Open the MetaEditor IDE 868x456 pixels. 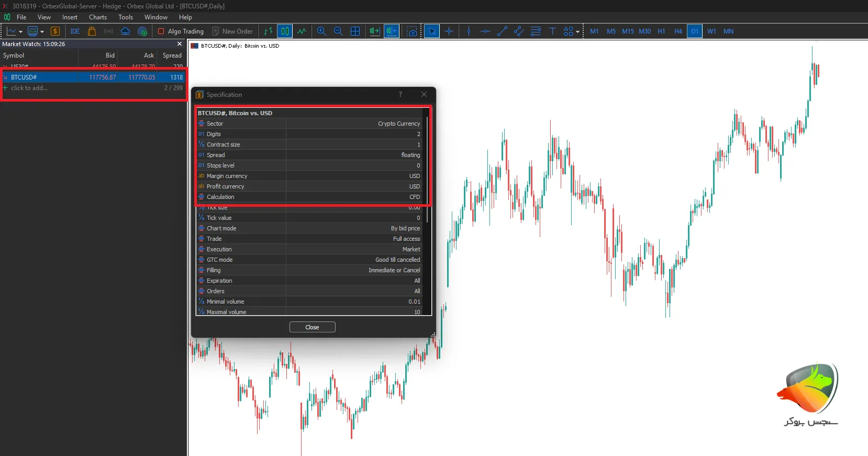pyautogui.click(x=75, y=31)
